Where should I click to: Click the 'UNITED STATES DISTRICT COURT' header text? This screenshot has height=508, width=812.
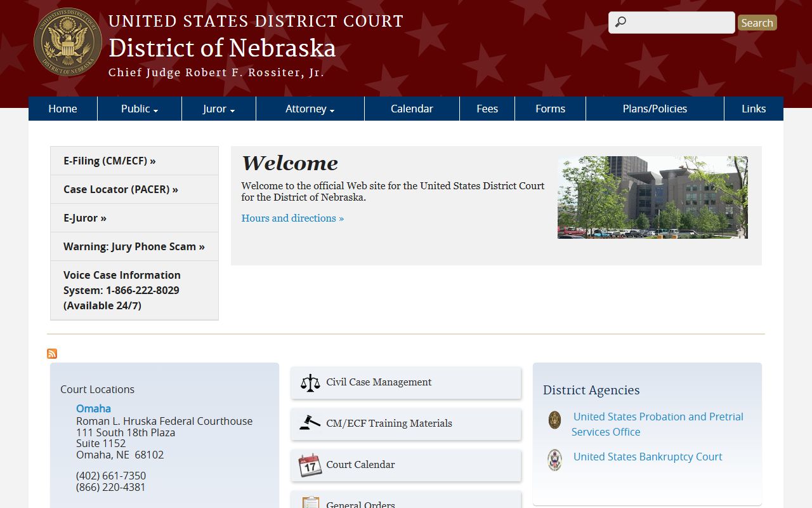256,21
